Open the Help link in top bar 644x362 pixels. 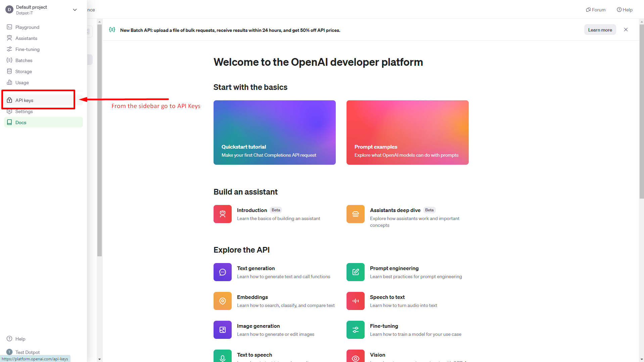[625, 10]
